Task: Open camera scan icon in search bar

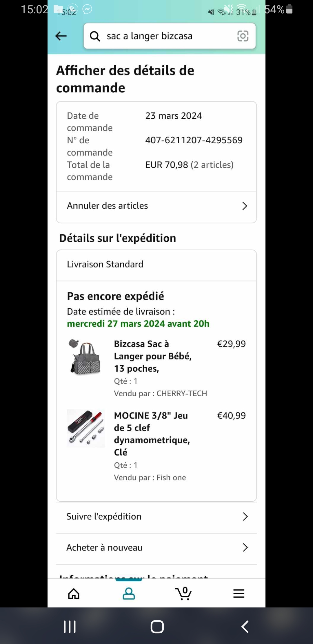Action: [243, 36]
